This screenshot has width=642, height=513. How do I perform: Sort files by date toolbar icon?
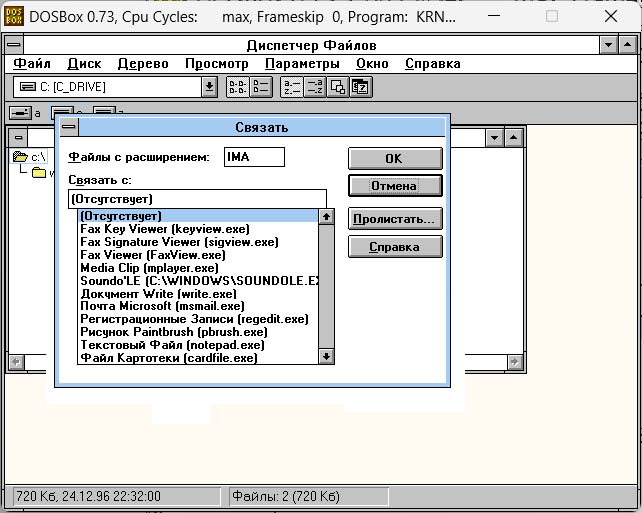click(x=361, y=87)
